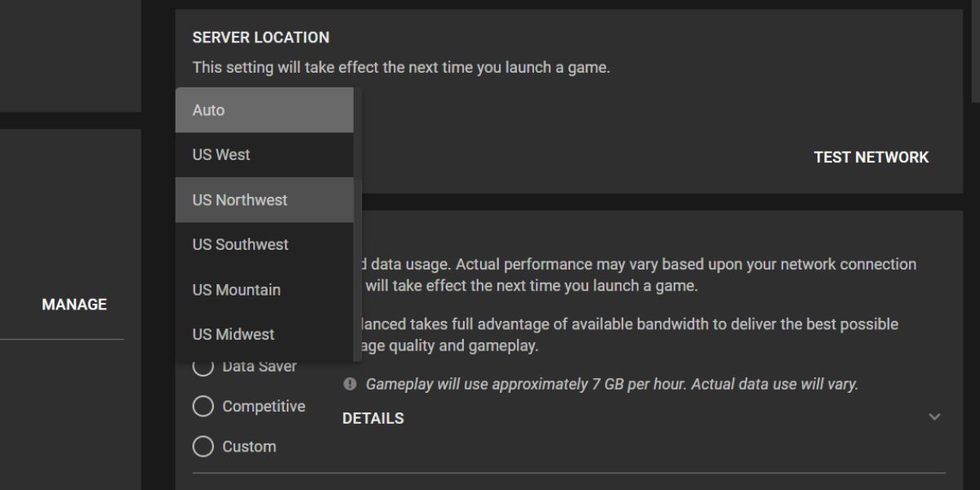Click the 'setting will take effect' server note
This screenshot has width=980, height=490.
tap(401, 68)
